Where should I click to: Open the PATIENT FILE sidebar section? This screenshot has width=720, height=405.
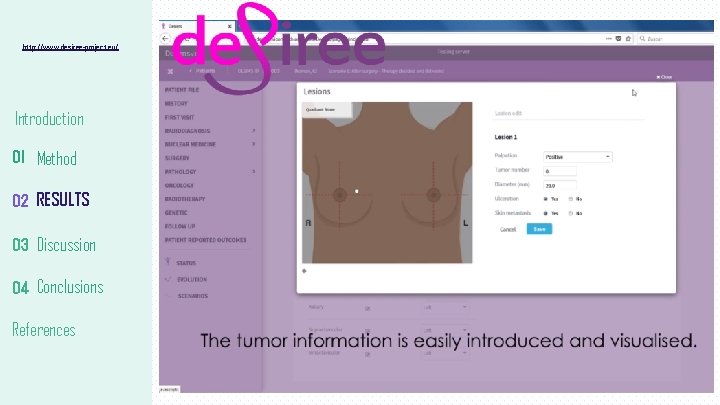(182, 90)
